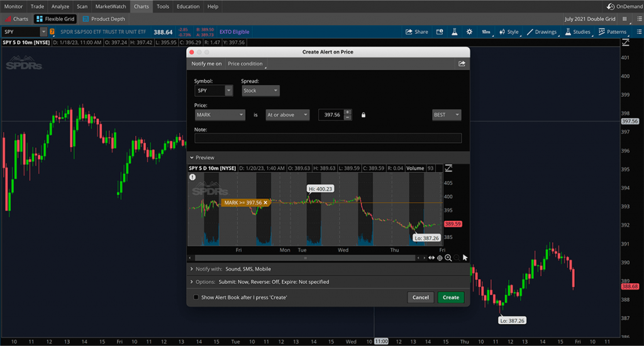Open the Studies menu

pos(578,31)
